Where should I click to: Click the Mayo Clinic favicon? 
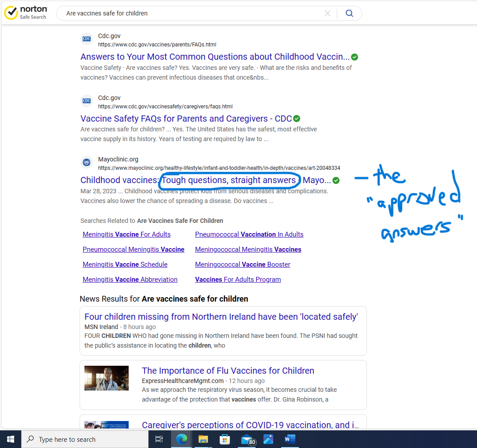click(x=87, y=162)
